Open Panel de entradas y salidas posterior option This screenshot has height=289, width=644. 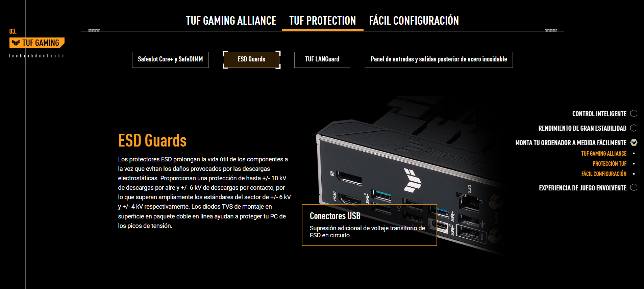pyautogui.click(x=439, y=60)
